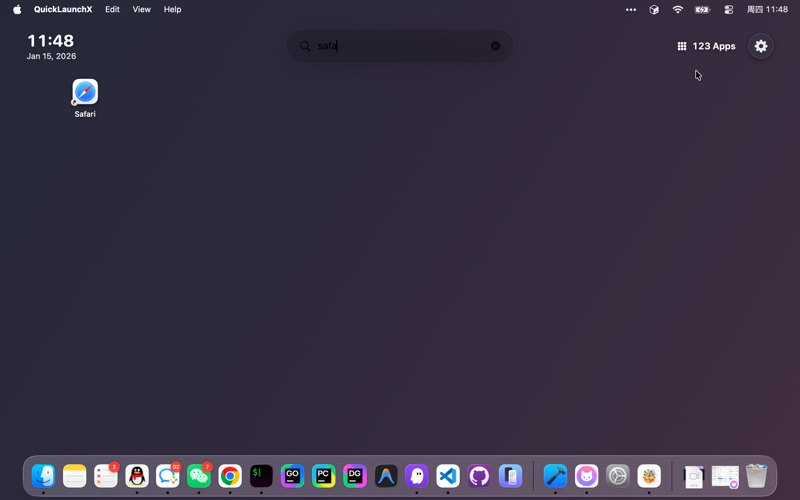
Task: Open WeChat from the Dock
Action: [199, 476]
